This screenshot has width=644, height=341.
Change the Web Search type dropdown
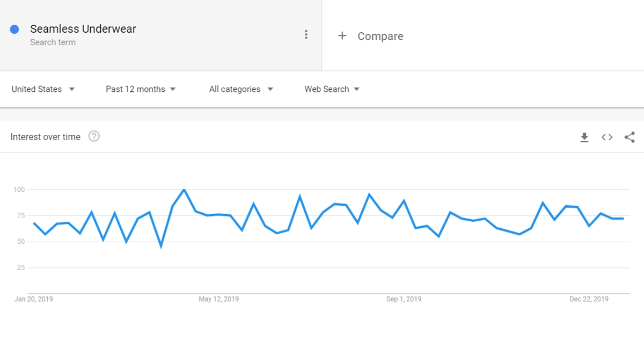(x=332, y=89)
